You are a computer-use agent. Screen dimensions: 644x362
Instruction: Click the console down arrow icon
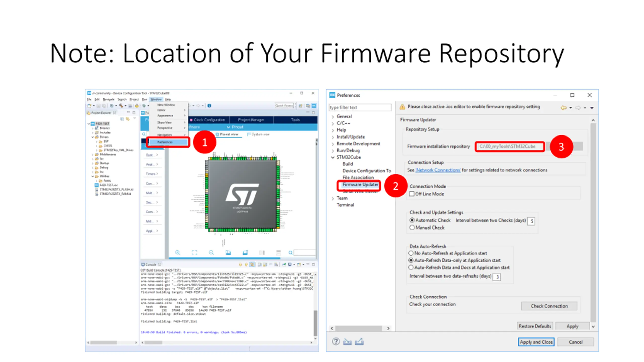coord(240,264)
